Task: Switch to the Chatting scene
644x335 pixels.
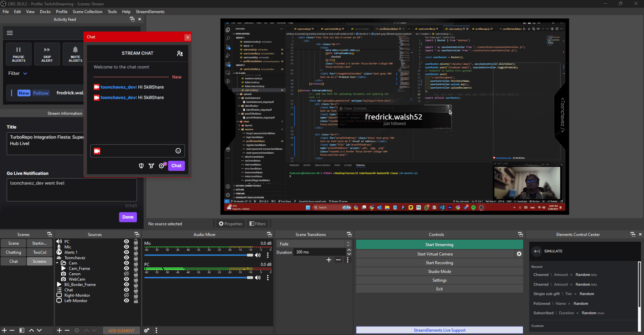Action: coord(13,252)
